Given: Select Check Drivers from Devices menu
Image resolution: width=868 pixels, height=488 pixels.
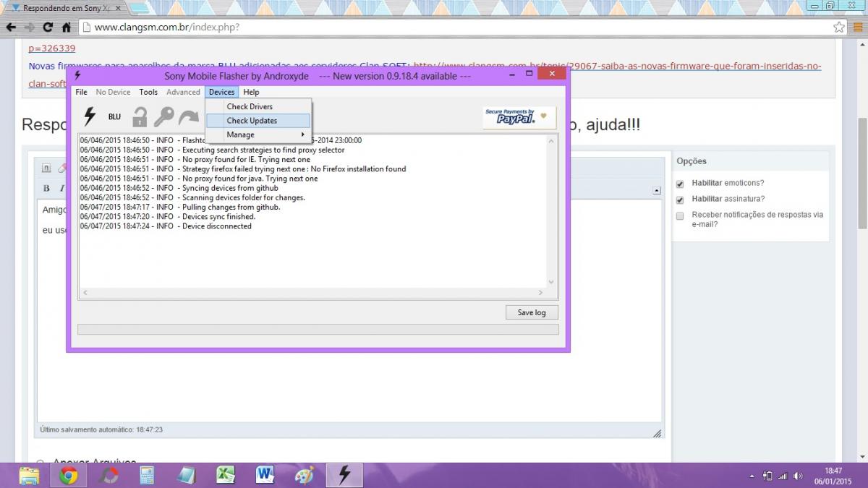Looking at the screenshot, I should click(x=258, y=107).
